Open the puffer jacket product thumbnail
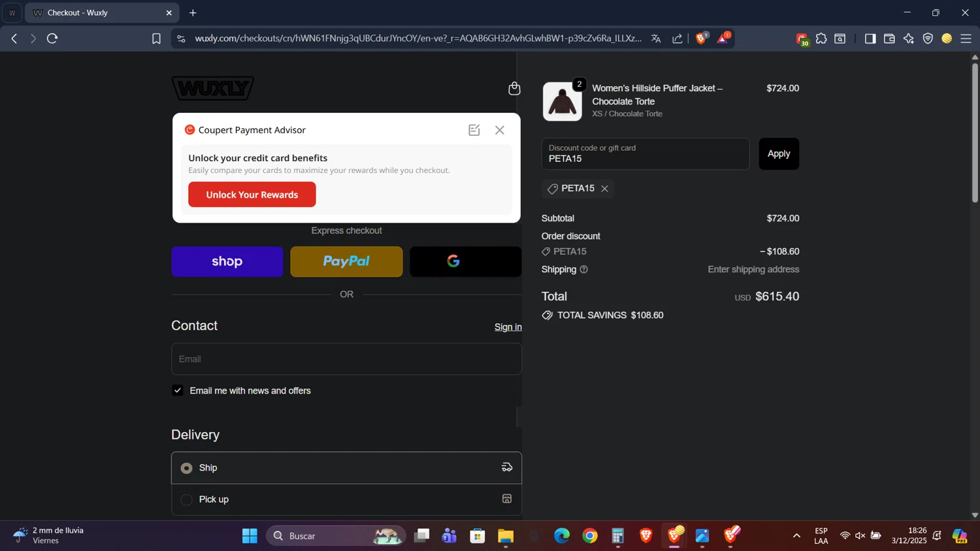Screen dimensions: 980x551 tap(563, 101)
